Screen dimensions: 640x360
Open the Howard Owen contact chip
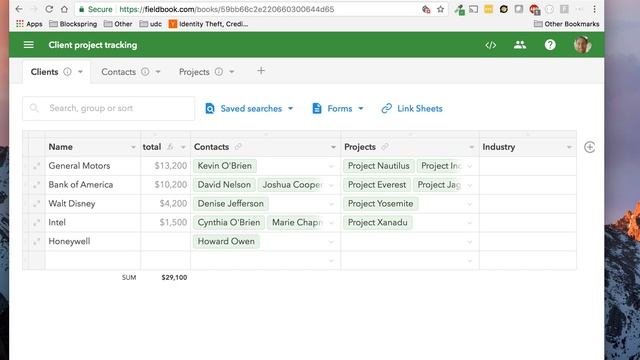226,241
